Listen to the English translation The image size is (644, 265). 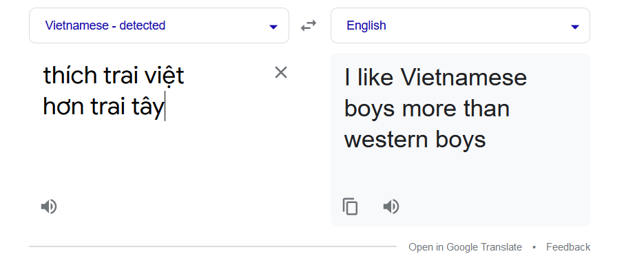[x=391, y=206]
